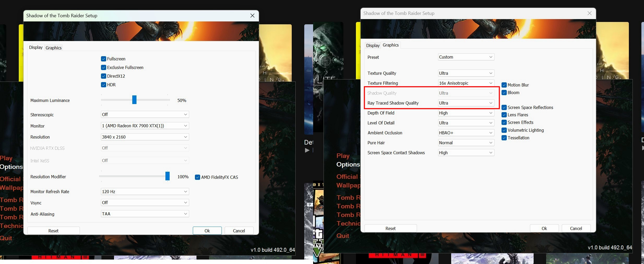Toggle AMD FidelityFX CAS checkbox
The width and height of the screenshot is (644, 264).
198,177
